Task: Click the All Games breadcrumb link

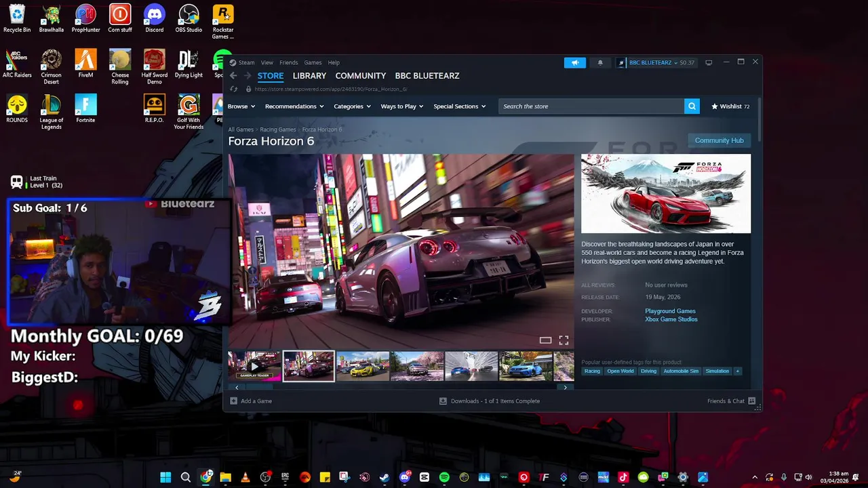Action: (241, 129)
